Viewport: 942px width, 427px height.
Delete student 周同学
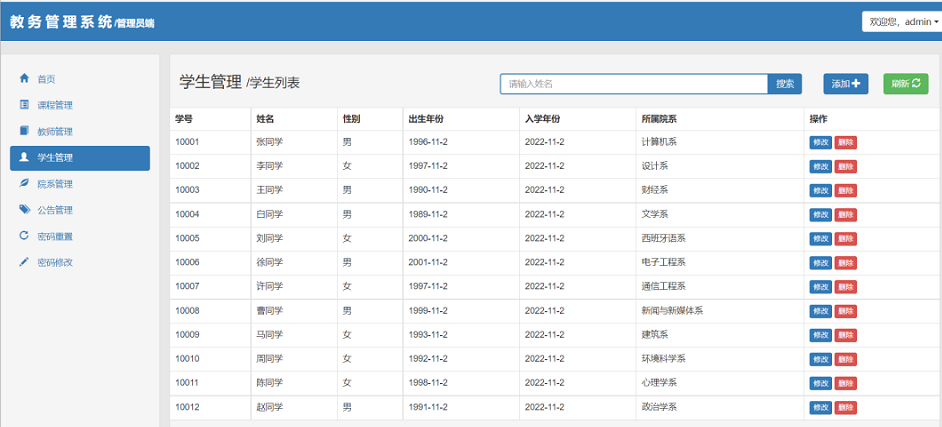tap(845, 359)
